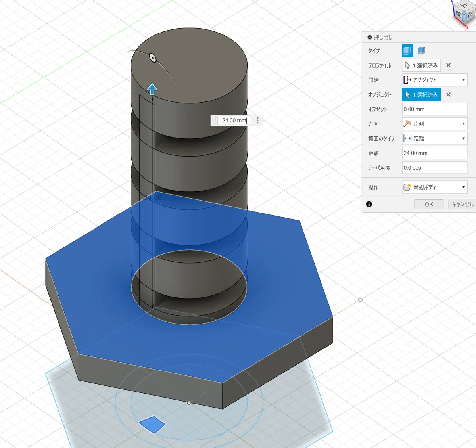
Task: Click the blue extrude distance arrow manipulator
Action: click(x=152, y=89)
